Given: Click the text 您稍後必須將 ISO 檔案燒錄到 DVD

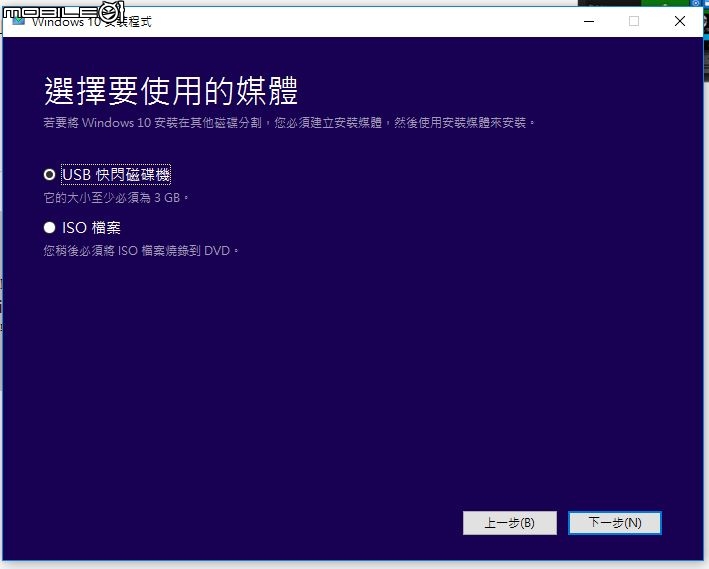Looking at the screenshot, I should tap(141, 251).
